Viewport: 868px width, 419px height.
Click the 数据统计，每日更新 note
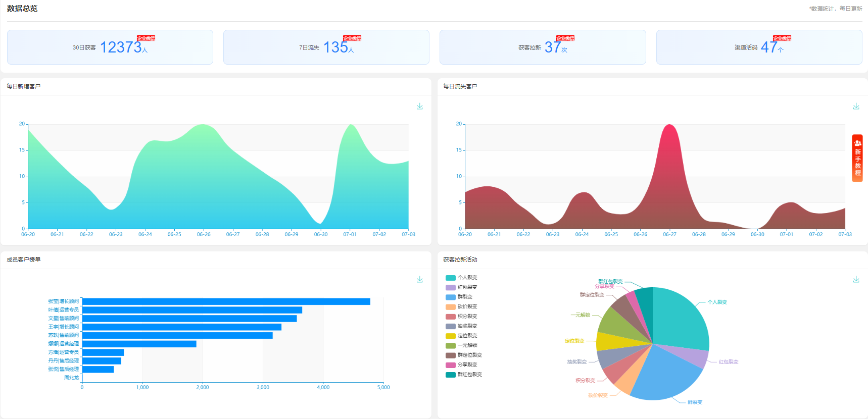click(x=836, y=9)
